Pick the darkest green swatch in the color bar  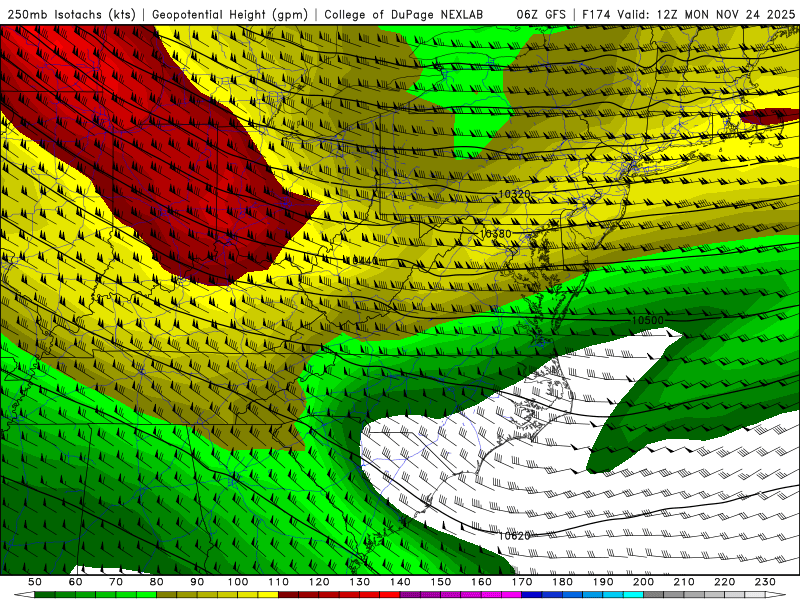pos(44,595)
